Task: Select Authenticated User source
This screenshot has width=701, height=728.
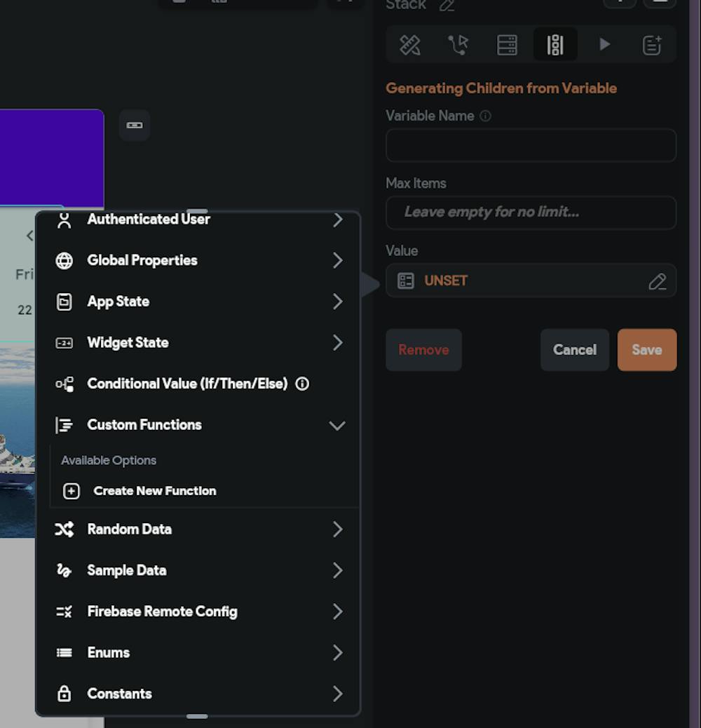Action: [x=198, y=219]
